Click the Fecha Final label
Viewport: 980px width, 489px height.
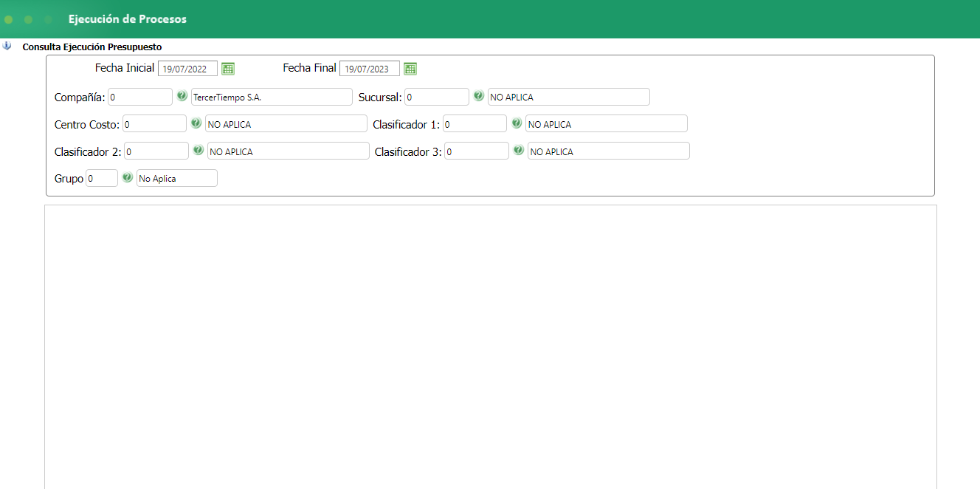310,68
